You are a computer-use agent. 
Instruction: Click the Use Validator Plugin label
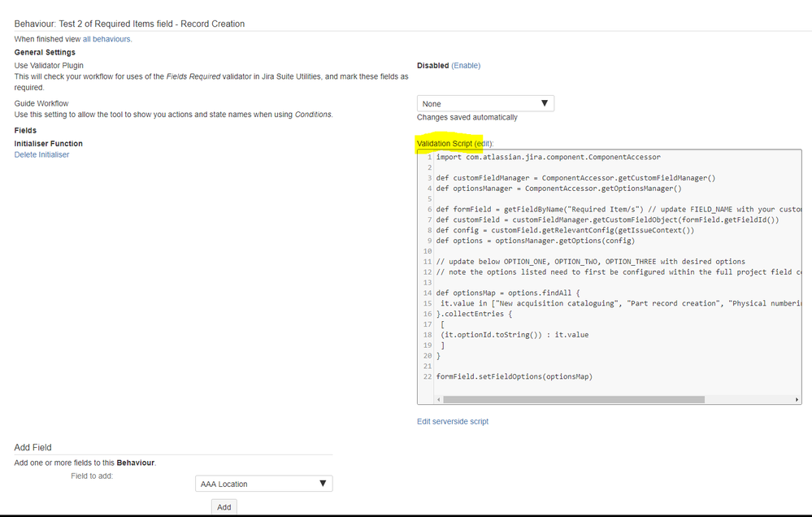click(x=49, y=65)
